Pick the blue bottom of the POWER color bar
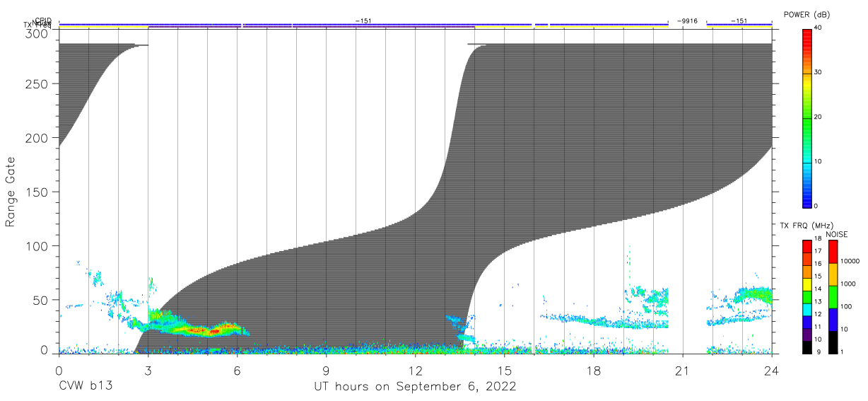Viewport: 868px width, 401px height. [x=808, y=198]
